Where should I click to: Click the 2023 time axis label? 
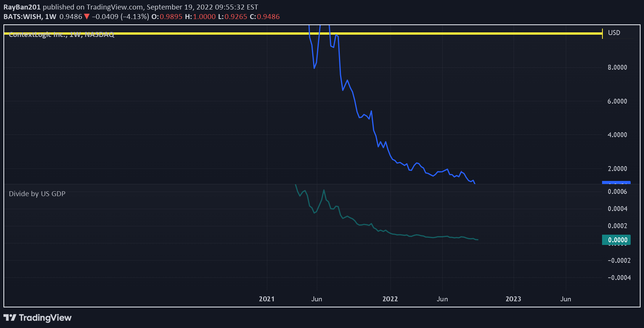513,299
